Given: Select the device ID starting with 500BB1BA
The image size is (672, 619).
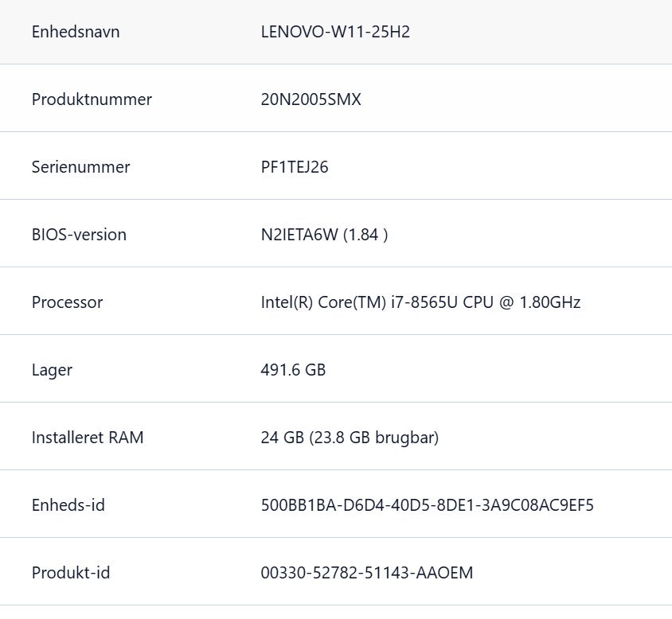Looking at the screenshot, I should click(427, 505).
